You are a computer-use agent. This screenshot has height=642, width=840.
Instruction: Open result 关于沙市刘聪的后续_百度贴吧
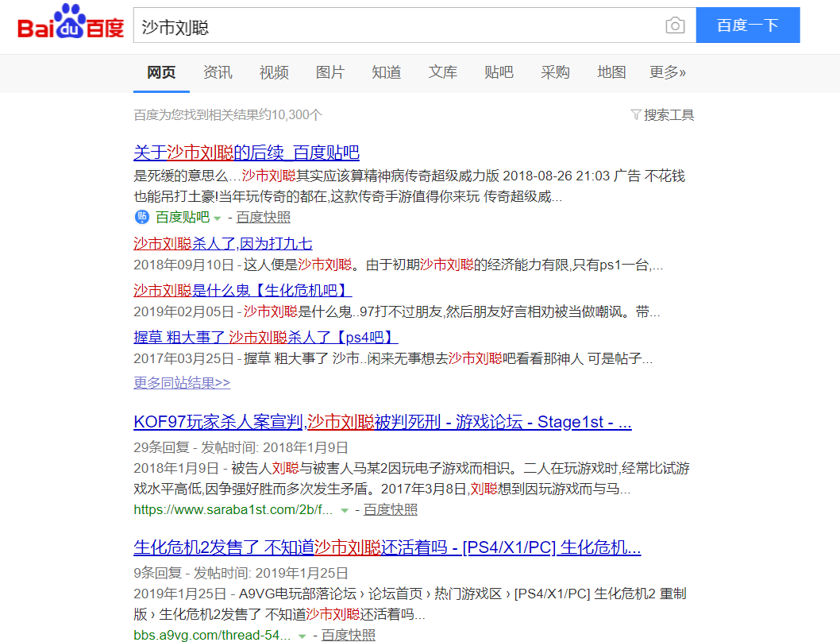[246, 153]
